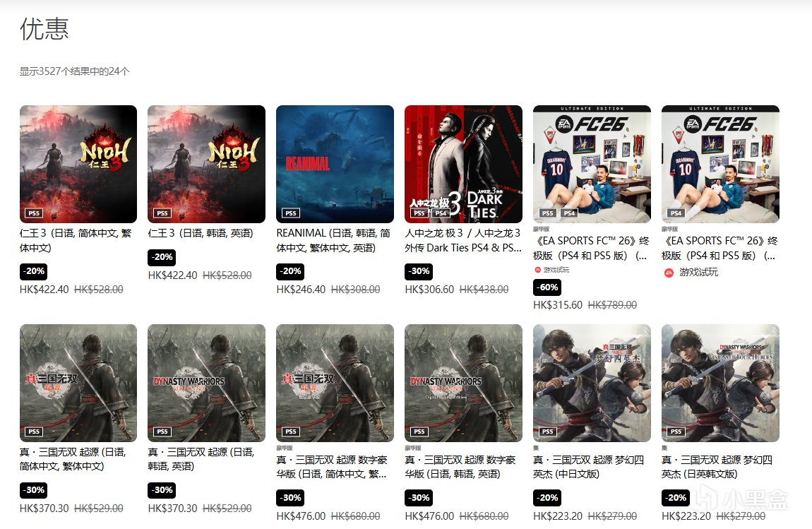Click the lone PS4 badge on the unpriced FC26 cover

[676, 213]
